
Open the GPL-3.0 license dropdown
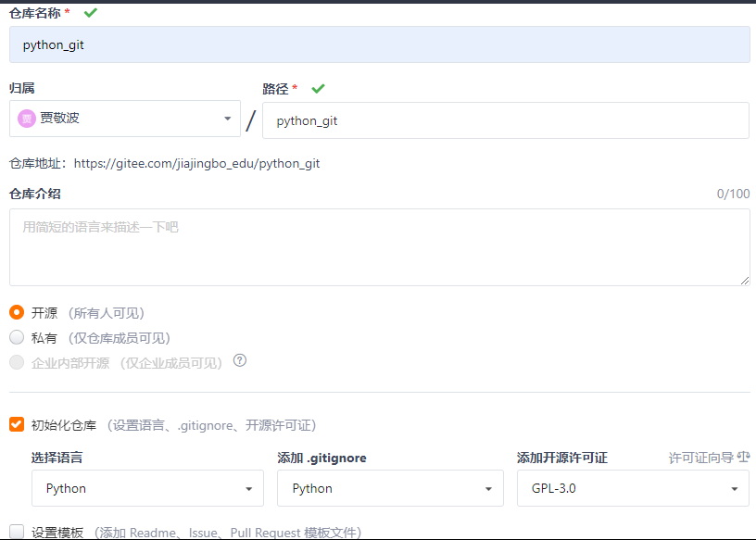[633, 488]
